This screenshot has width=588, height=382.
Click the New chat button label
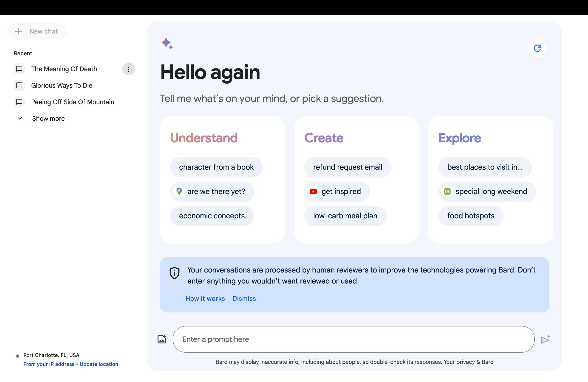pos(43,31)
